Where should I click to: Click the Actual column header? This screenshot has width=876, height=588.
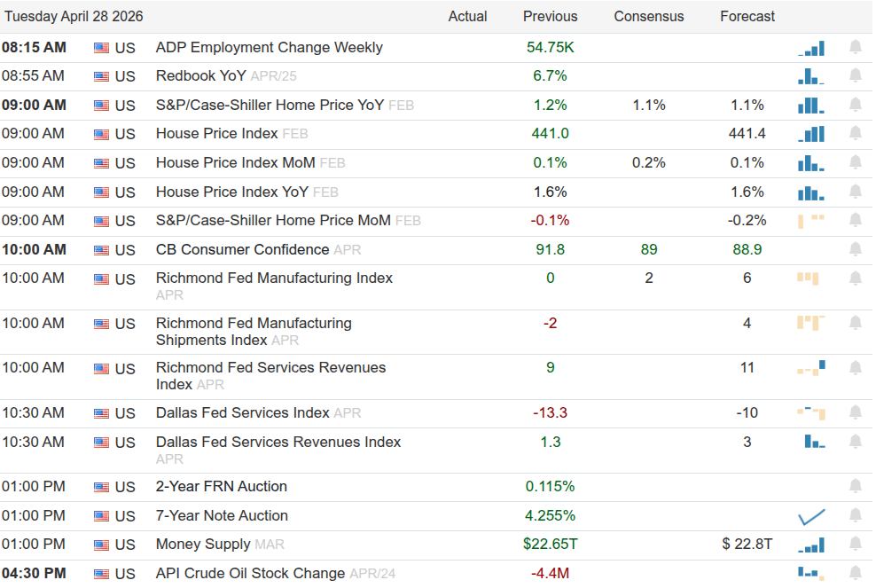[x=467, y=16]
